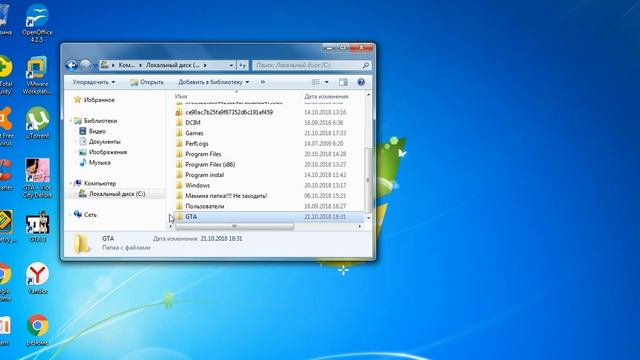Open the Chrome icon labeled 'резюме'
640x360 pixels.
tap(37, 330)
